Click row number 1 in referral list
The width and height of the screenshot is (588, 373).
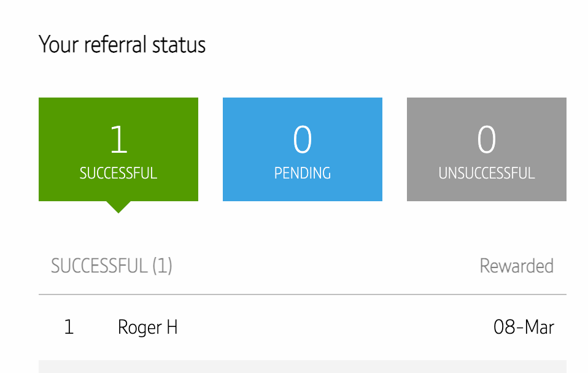click(x=69, y=327)
